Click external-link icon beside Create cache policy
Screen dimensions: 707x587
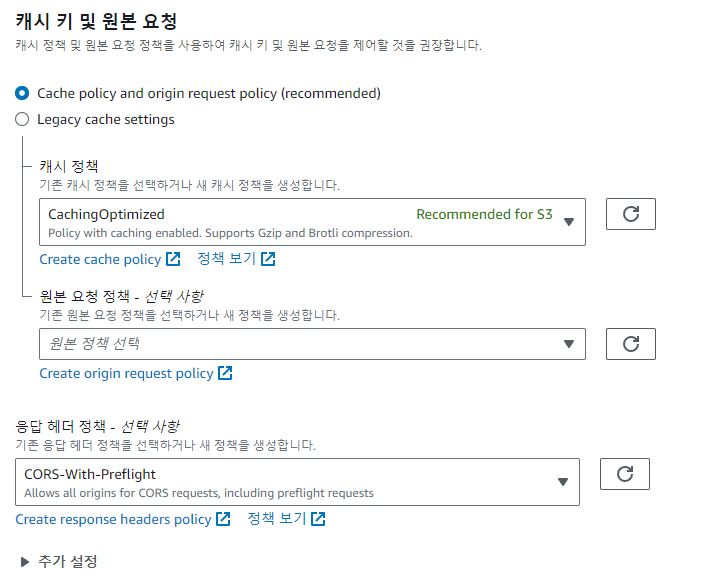tap(173, 260)
